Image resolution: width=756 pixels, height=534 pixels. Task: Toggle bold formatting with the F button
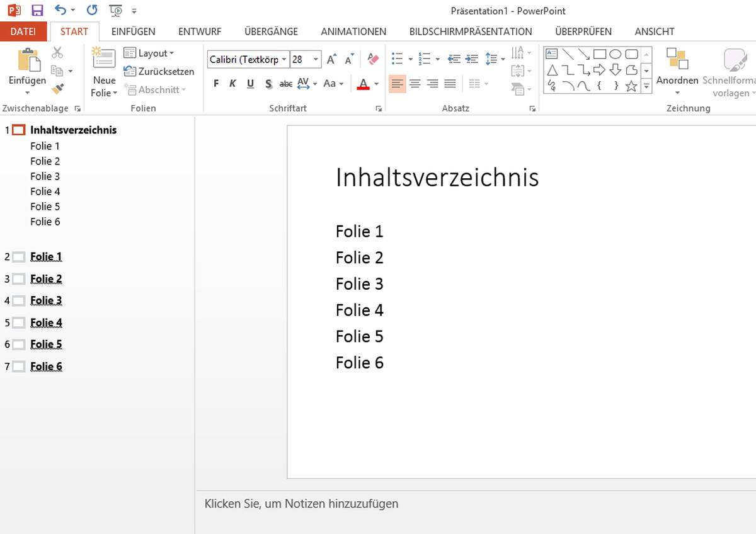[216, 84]
